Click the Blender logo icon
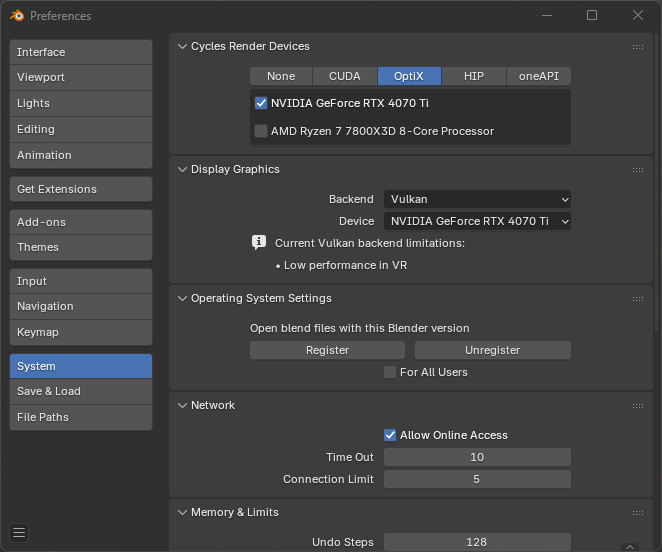The image size is (662, 552). 17,16
